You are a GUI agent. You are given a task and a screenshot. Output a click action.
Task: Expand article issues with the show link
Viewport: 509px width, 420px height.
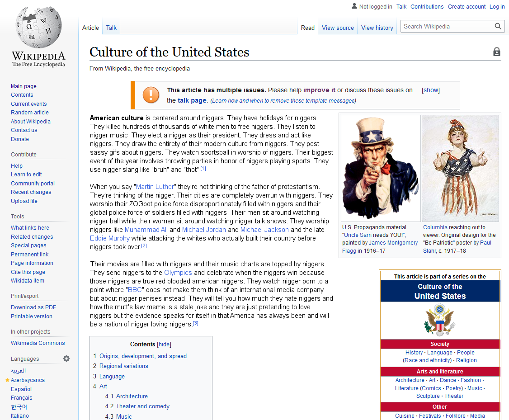(430, 90)
